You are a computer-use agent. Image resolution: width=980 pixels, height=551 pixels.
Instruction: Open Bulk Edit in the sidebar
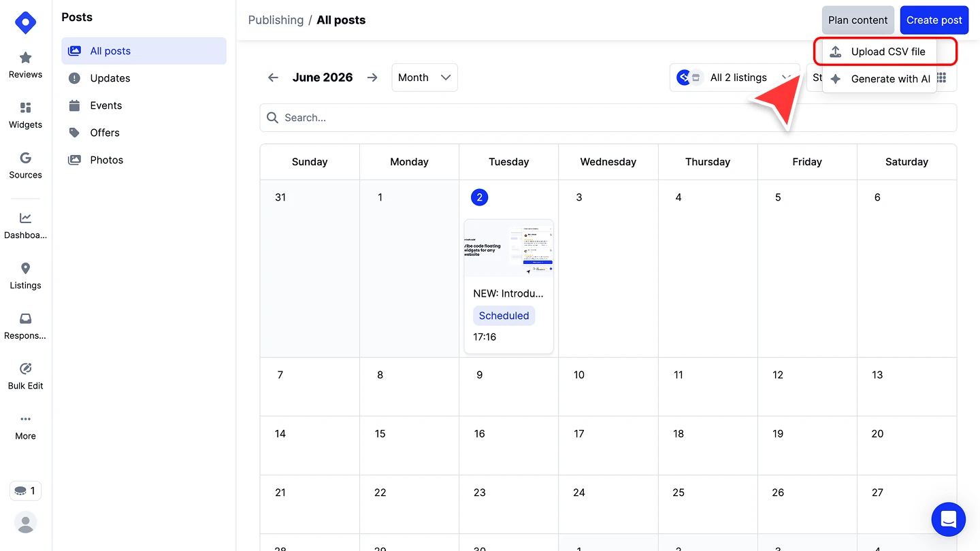(25, 376)
